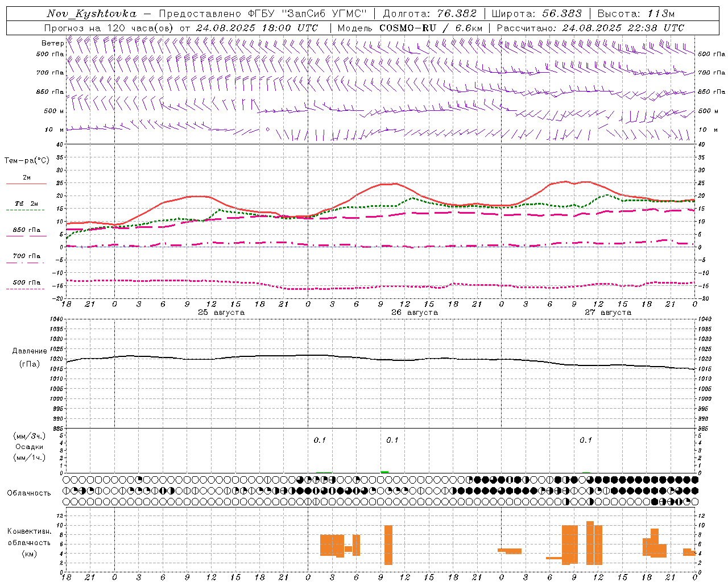The image size is (728, 582).
Task: Click the small green precipitation bar
Action: [x=384, y=472]
